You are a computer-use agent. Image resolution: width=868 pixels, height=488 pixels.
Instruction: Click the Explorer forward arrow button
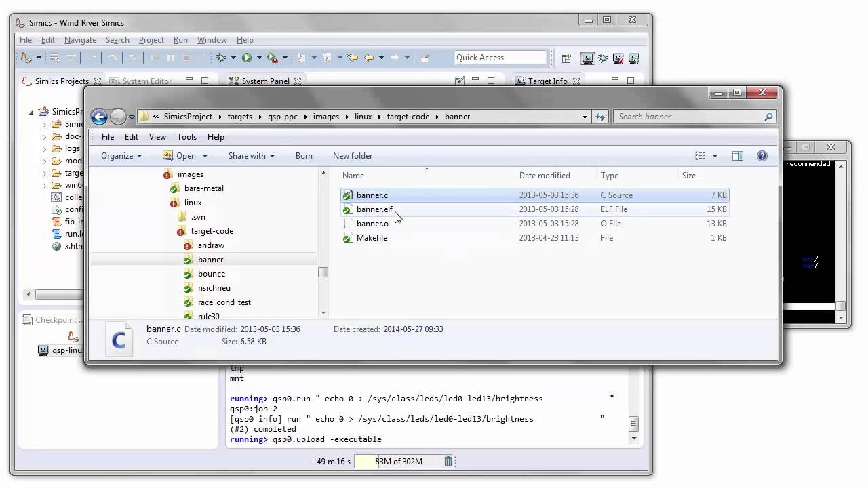118,117
